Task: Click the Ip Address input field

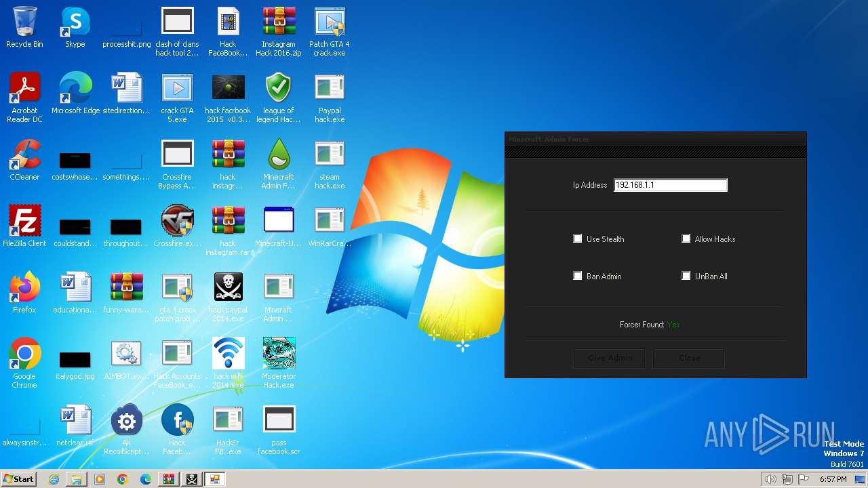Action: 671,185
